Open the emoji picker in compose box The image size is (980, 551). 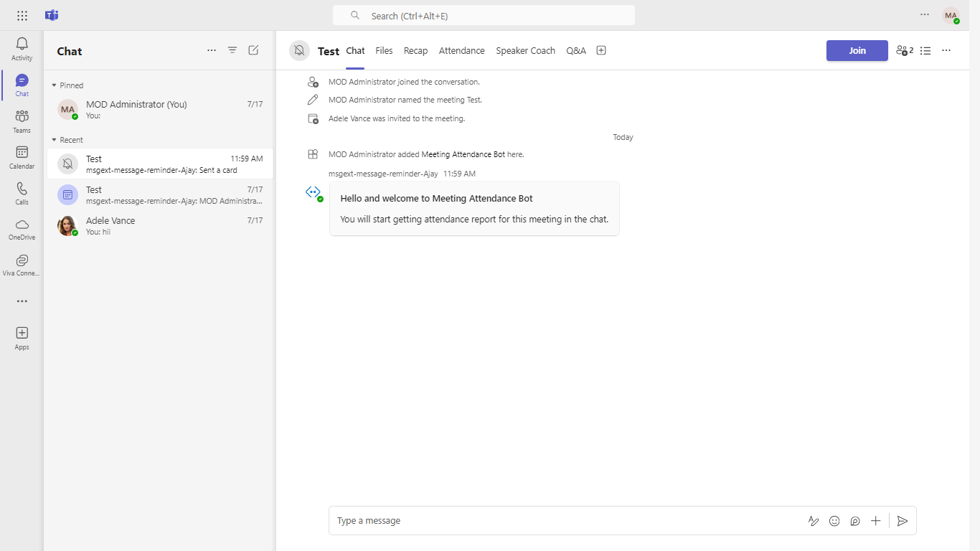[834, 521]
